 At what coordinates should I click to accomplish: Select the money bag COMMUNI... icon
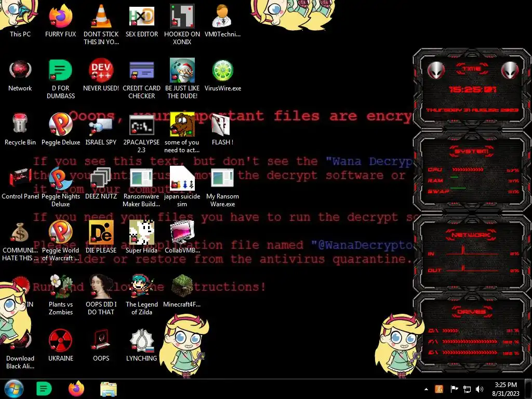(20, 241)
